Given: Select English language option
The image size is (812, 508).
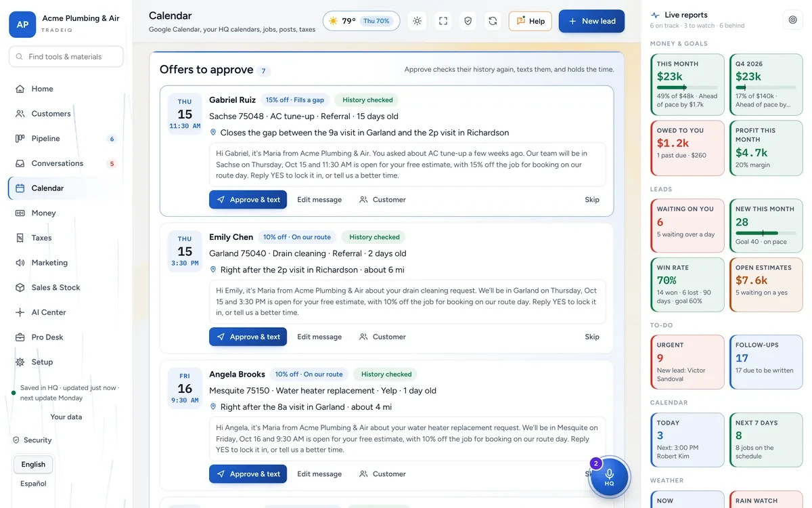Looking at the screenshot, I should click(x=33, y=465).
